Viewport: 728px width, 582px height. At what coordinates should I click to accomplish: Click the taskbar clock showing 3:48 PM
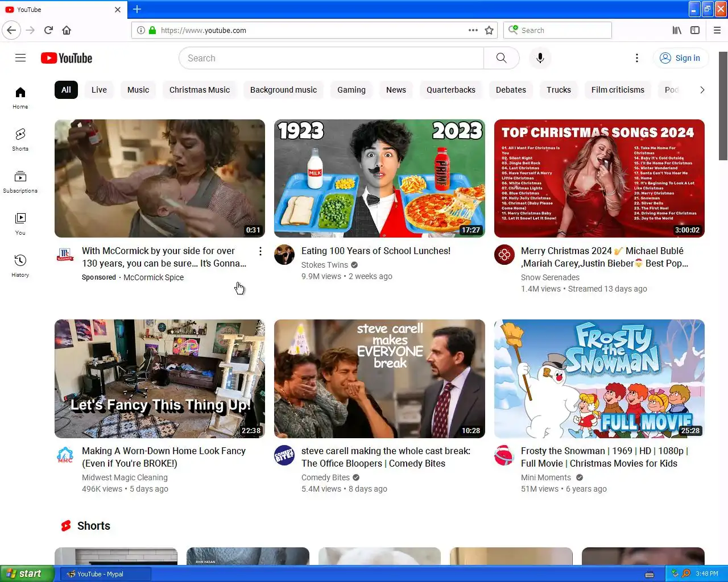tap(707, 573)
